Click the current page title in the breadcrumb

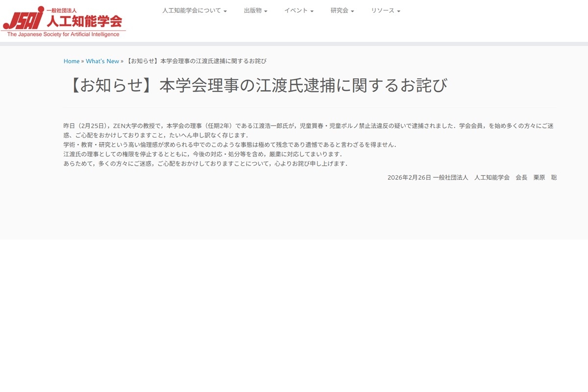point(196,61)
